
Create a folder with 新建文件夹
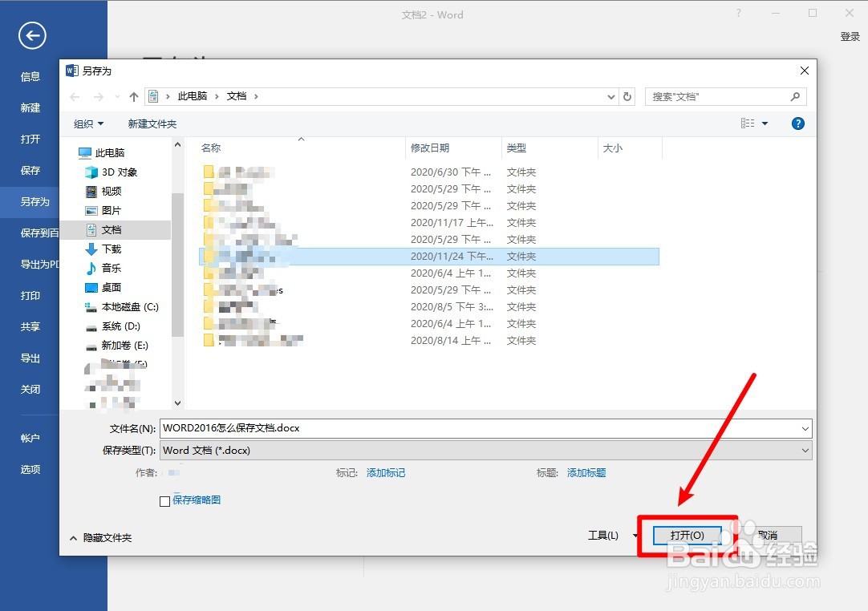[x=152, y=123]
